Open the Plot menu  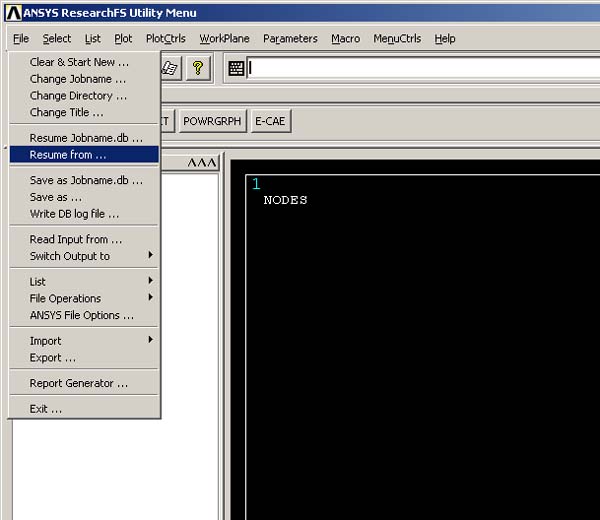[123, 39]
